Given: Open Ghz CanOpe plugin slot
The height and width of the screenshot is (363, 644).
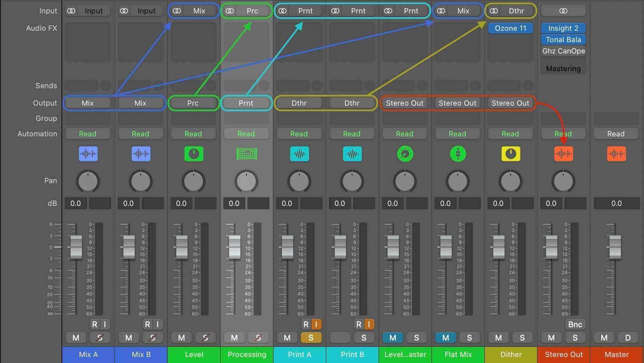Looking at the screenshot, I should coord(563,51).
